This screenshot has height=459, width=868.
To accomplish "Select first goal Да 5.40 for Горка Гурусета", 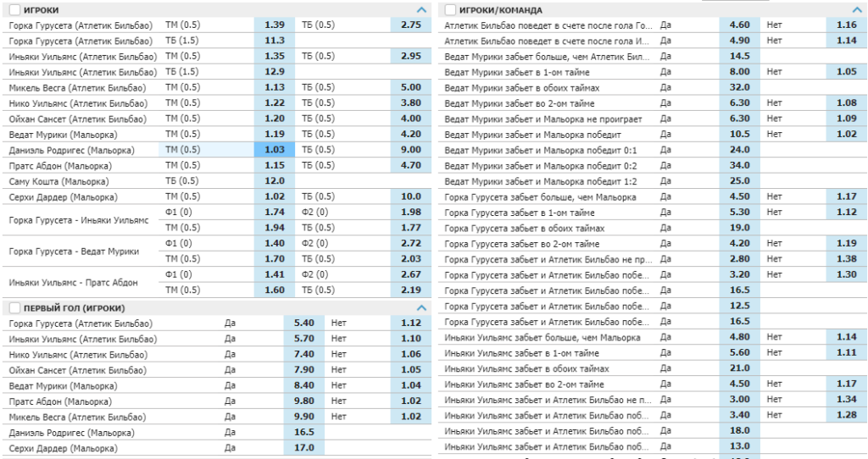I will 304,323.
